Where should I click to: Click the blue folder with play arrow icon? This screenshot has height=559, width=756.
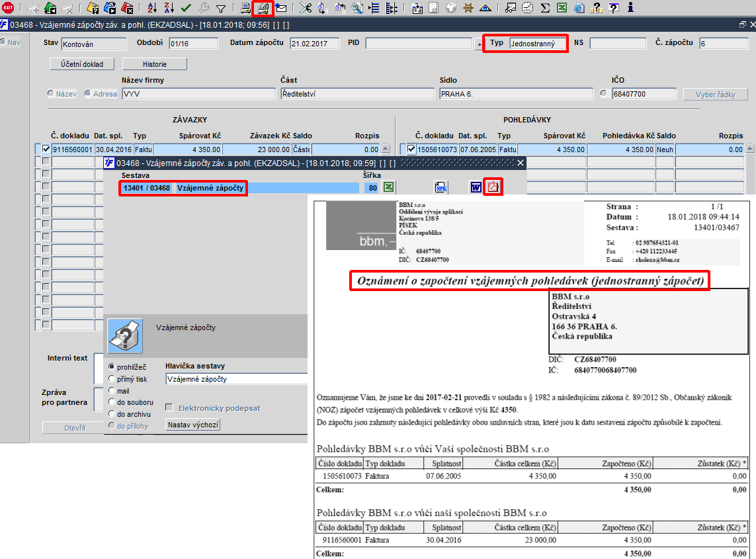click(x=110, y=8)
